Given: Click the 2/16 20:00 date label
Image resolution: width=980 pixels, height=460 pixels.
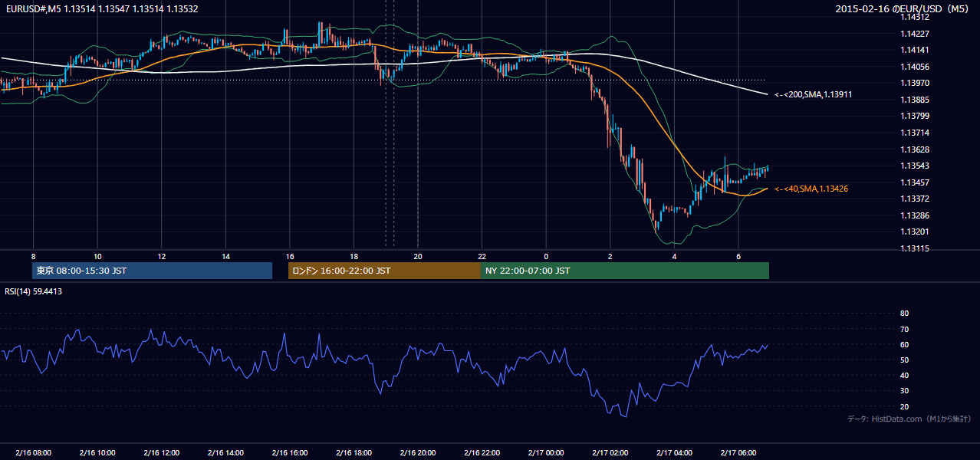Looking at the screenshot, I should [x=418, y=453].
